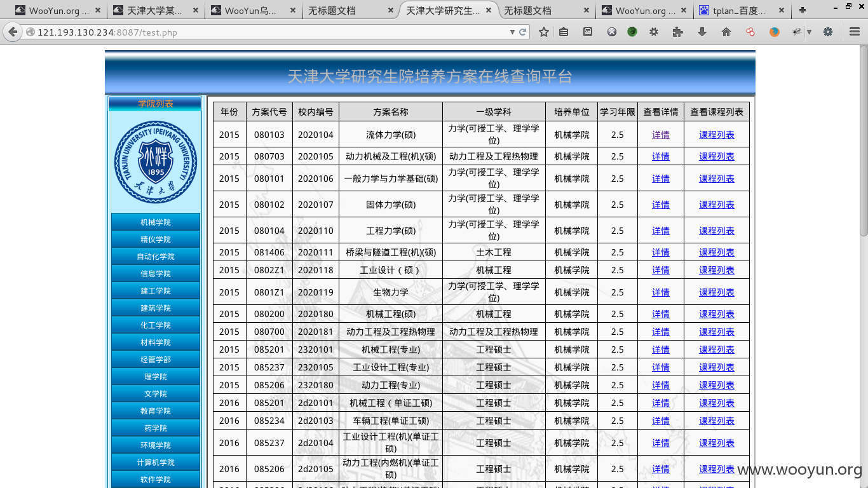Image resolution: width=868 pixels, height=488 pixels.
Task: Select 教育学院 in the college list
Action: click(x=156, y=411)
